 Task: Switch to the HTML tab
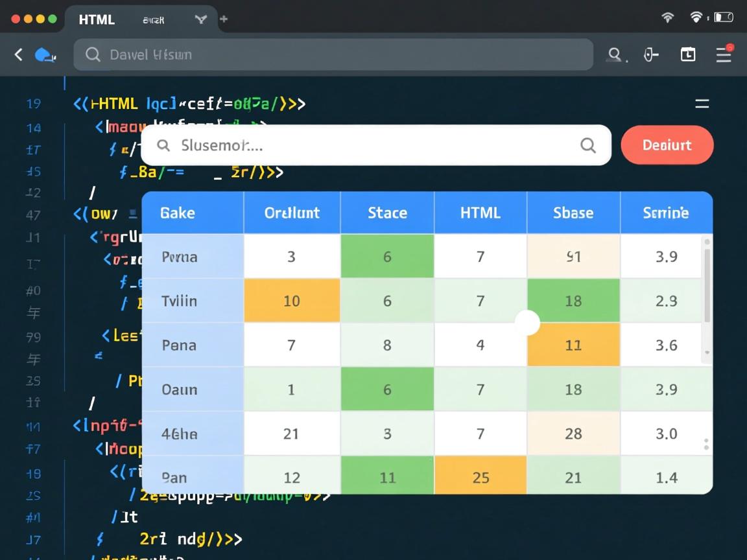click(x=97, y=19)
